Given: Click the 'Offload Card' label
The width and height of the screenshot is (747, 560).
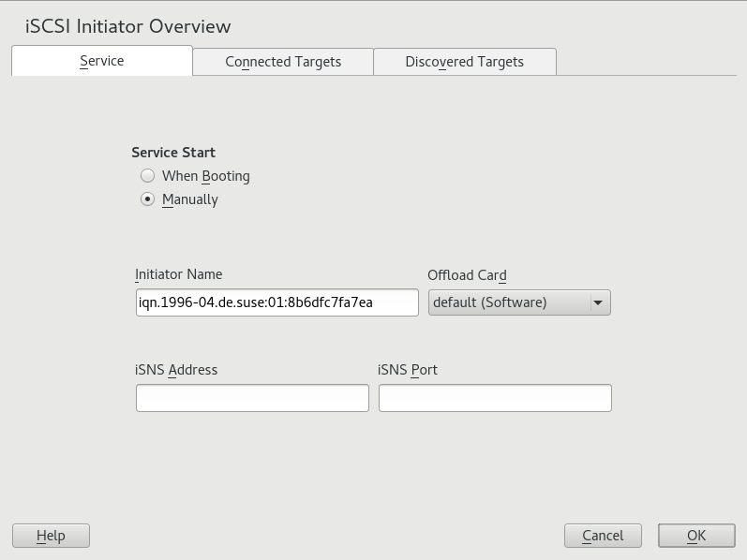Looking at the screenshot, I should click(467, 275).
